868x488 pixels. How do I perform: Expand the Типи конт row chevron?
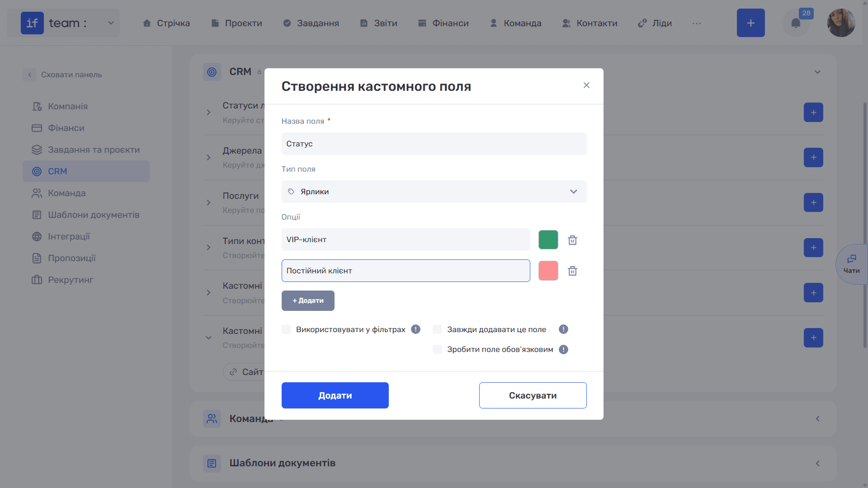pos(209,248)
